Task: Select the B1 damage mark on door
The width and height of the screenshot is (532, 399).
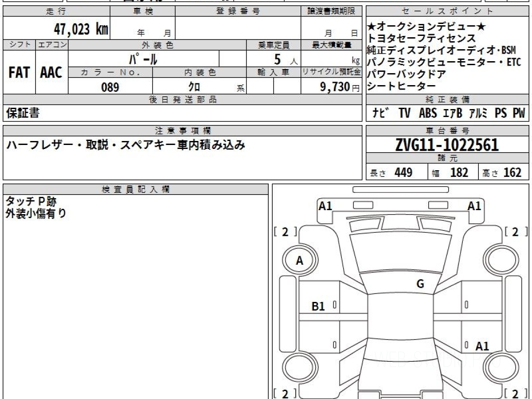Action: tap(318, 306)
